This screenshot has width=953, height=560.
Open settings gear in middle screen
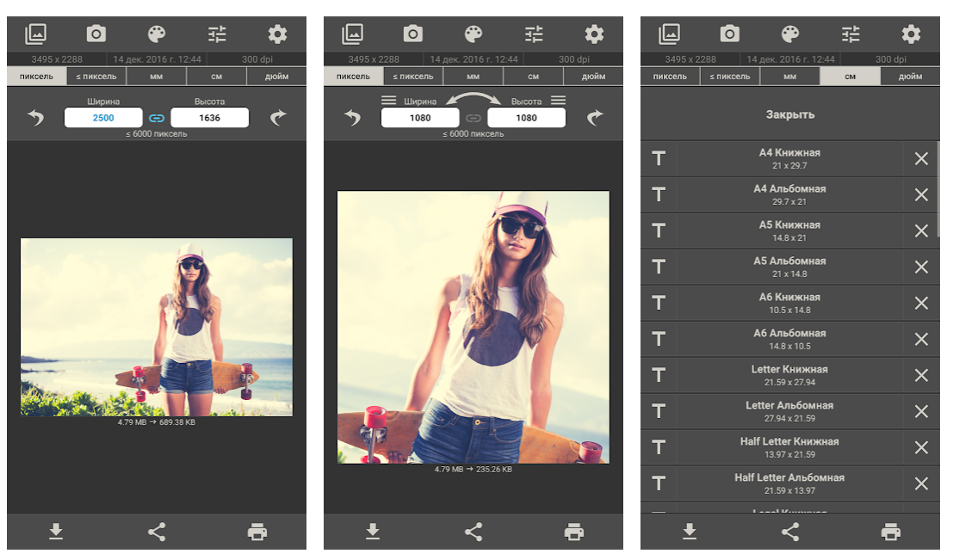point(594,34)
